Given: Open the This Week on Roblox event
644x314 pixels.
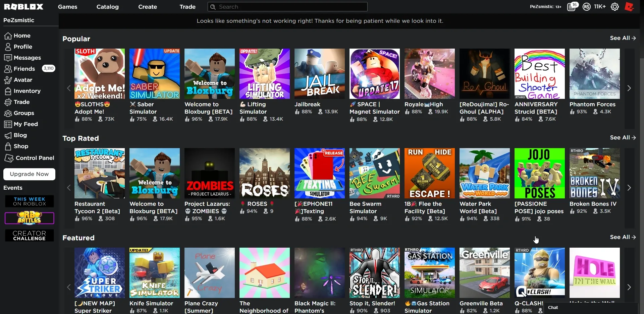Looking at the screenshot, I should tap(30, 201).
